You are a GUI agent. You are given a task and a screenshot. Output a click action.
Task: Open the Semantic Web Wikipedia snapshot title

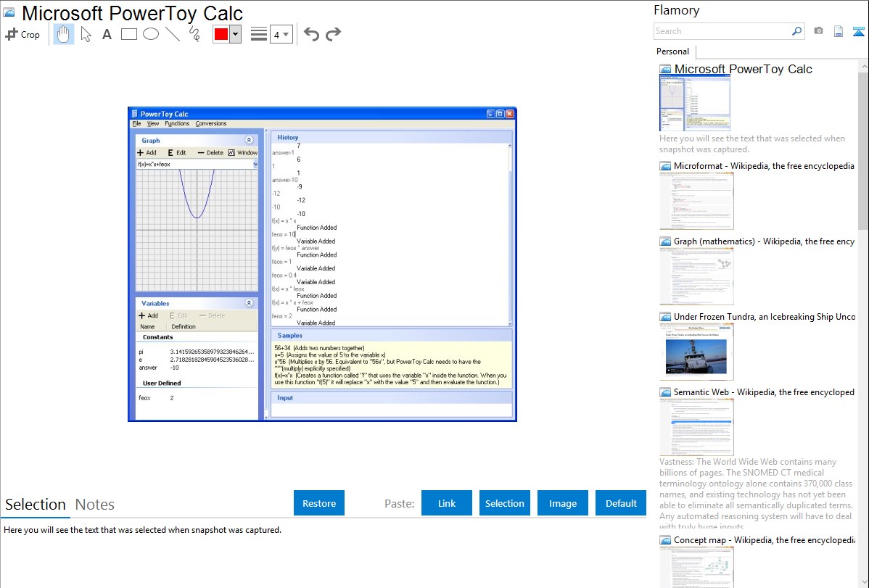coord(764,392)
